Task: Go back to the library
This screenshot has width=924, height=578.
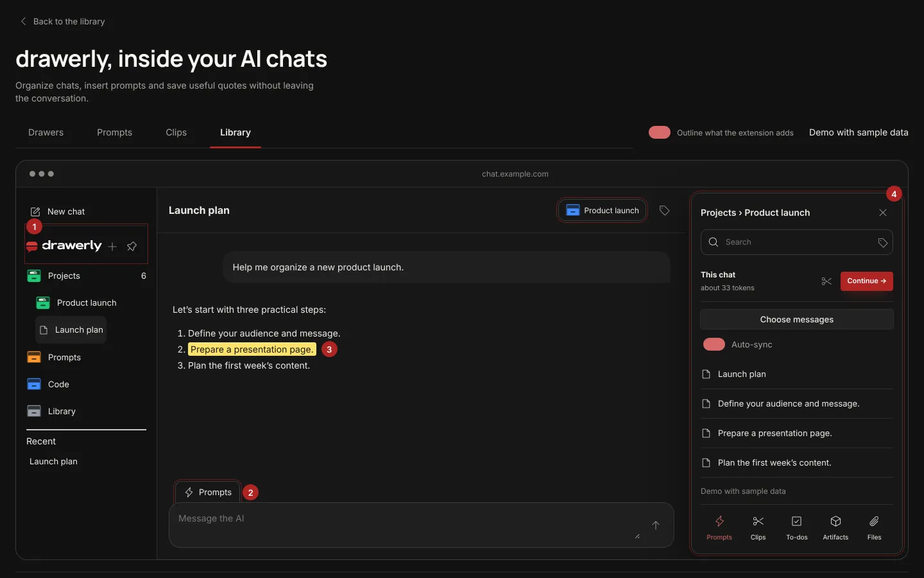Action: [63, 21]
